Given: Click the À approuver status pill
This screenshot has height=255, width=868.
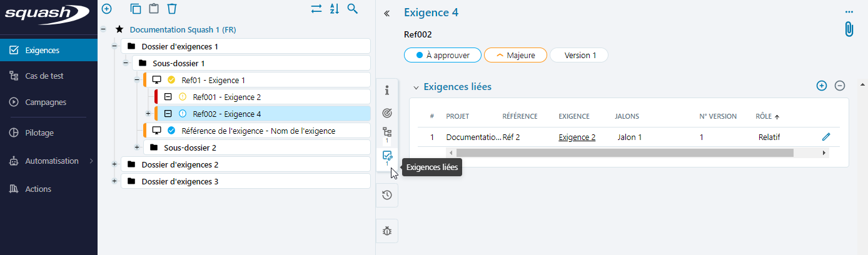Looking at the screenshot, I should (442, 55).
